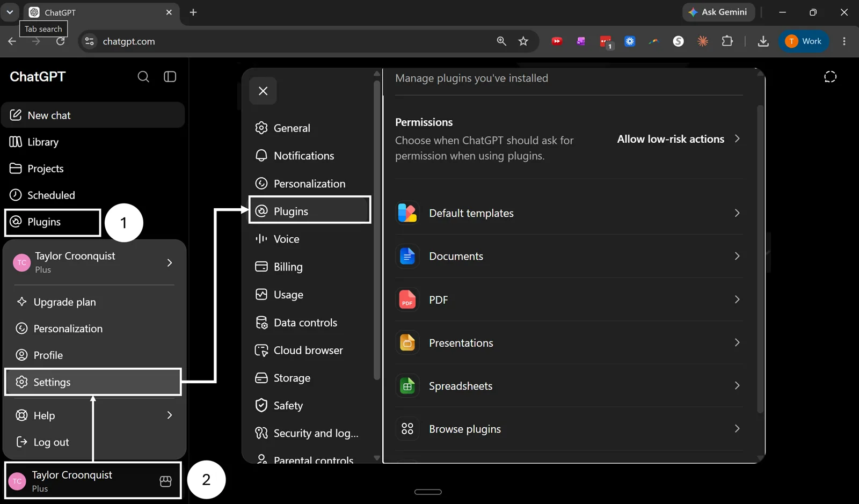Select Plugins in the settings menu
Image resolution: width=859 pixels, height=504 pixels.
(310, 211)
